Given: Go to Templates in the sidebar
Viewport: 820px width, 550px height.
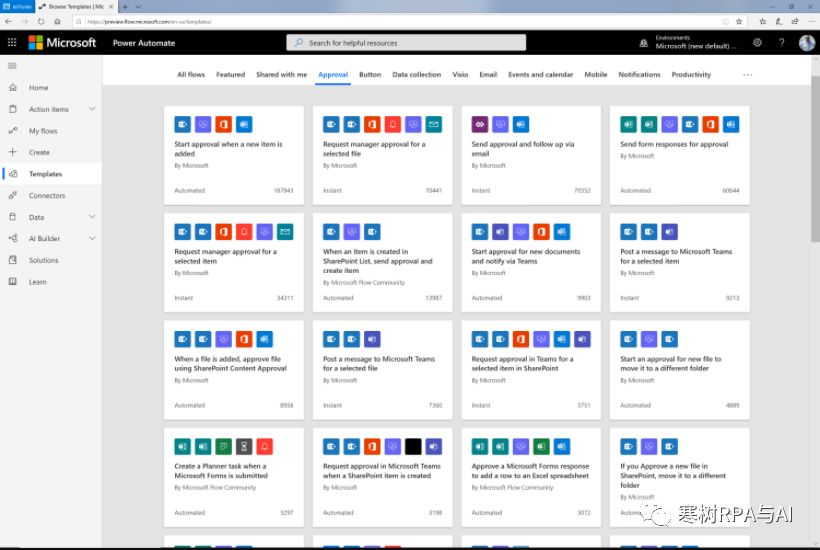Looking at the screenshot, I should [51, 174].
